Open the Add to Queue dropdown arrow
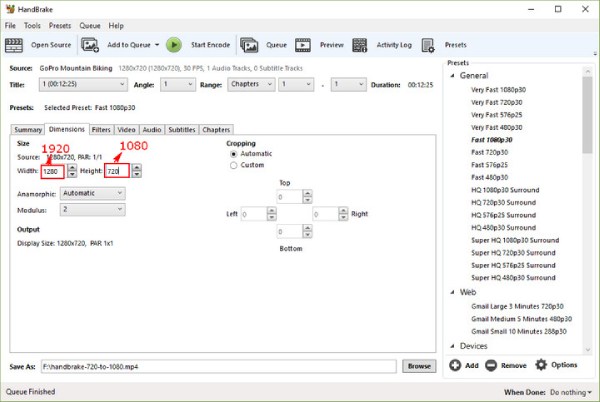600x402 pixels. 157,45
